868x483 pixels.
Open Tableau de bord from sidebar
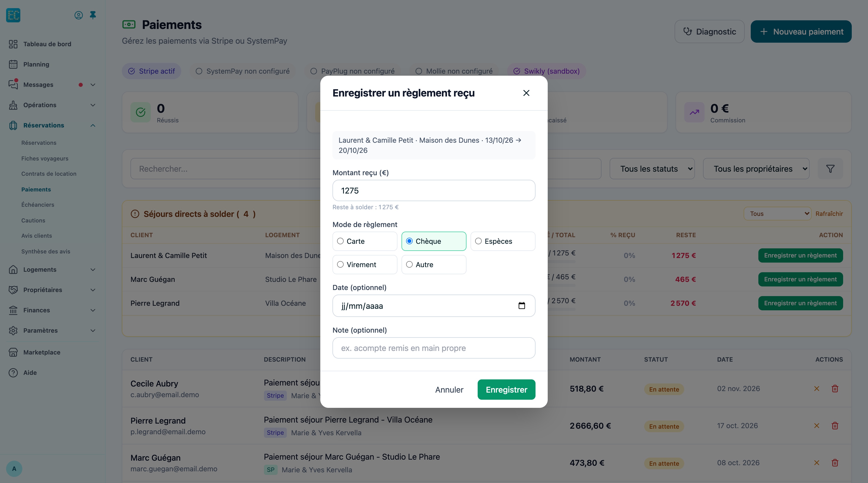point(47,44)
